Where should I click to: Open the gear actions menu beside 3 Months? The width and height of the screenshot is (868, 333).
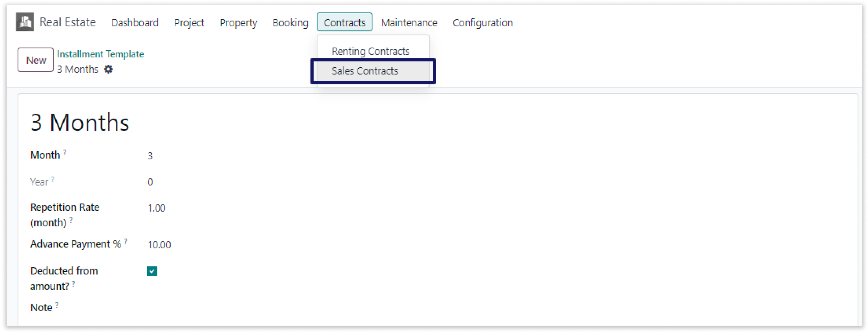coord(108,69)
